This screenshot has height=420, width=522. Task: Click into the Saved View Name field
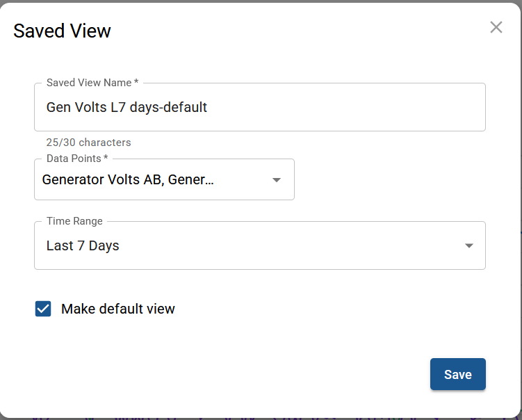pos(259,108)
